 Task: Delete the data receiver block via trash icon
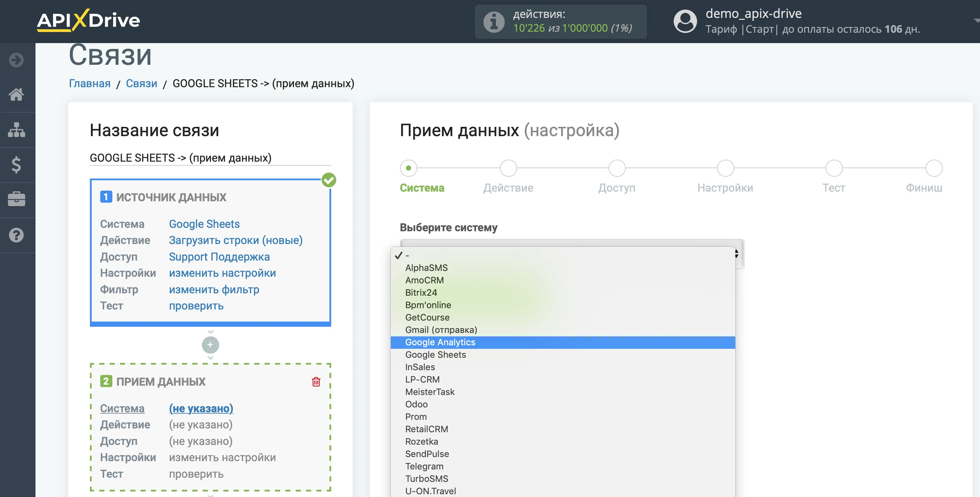click(x=316, y=381)
